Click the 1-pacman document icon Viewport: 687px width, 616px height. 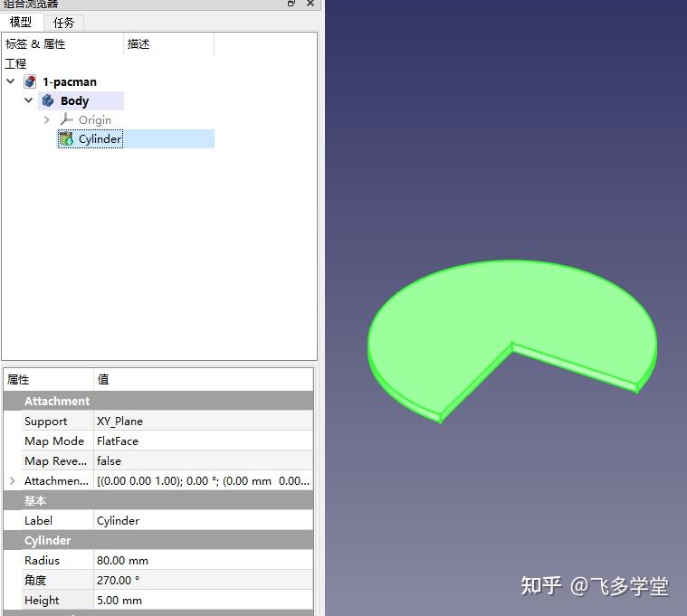click(x=30, y=81)
